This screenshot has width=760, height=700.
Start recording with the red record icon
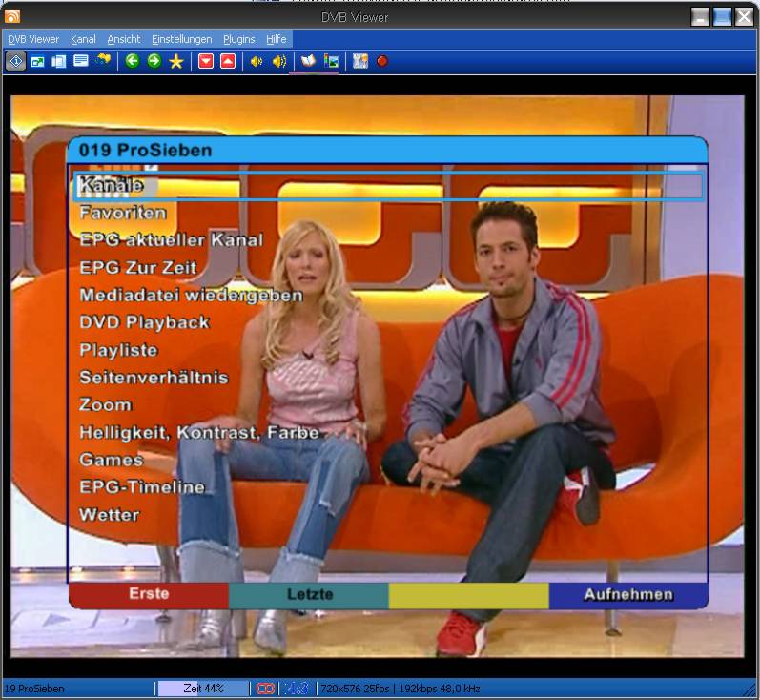[382, 62]
